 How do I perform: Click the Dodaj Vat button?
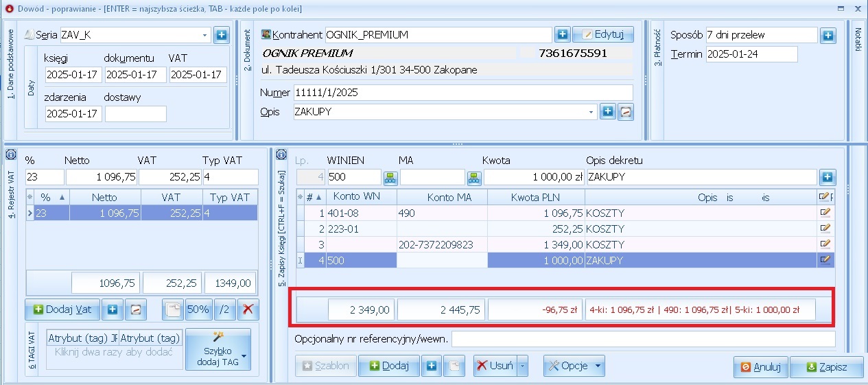[x=62, y=310]
